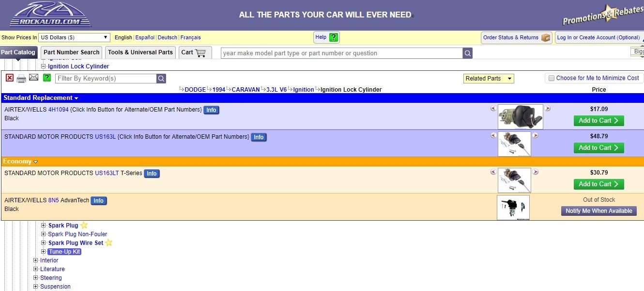Open Order Status & Returns
The height and width of the screenshot is (291, 644).
517,37
